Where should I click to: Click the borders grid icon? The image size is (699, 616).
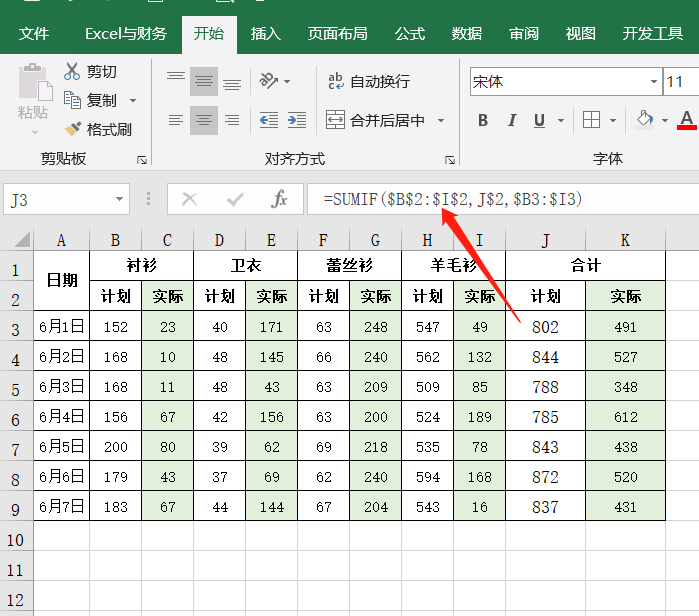[592, 120]
